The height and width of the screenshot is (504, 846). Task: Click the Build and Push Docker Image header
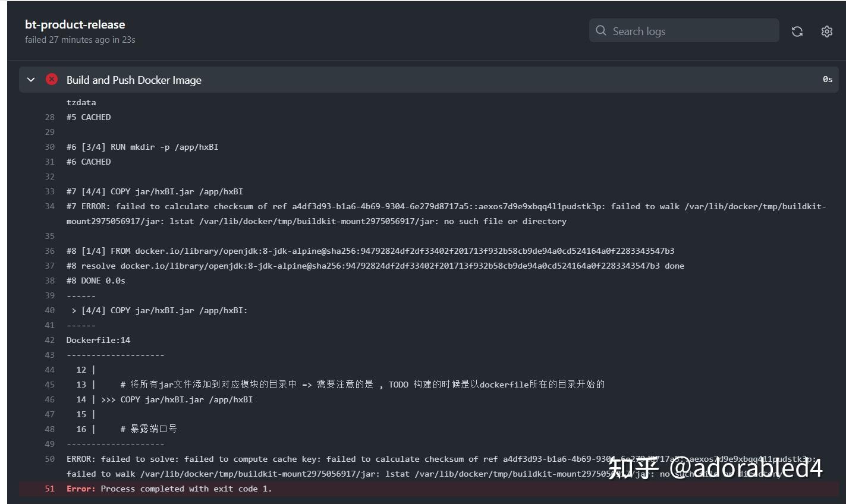[134, 80]
